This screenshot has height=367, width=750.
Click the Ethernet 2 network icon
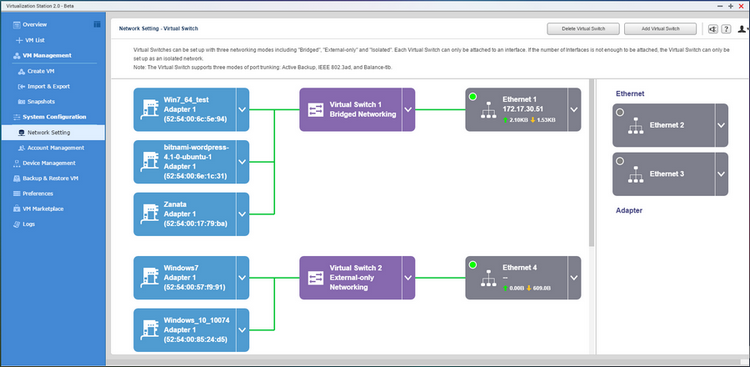[x=636, y=126]
